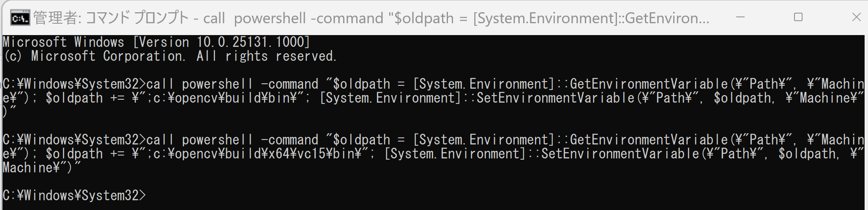This screenshot has height=210, width=868.
Task: Click the first C:¥Windows¥System32> prompt text
Action: click(x=74, y=84)
